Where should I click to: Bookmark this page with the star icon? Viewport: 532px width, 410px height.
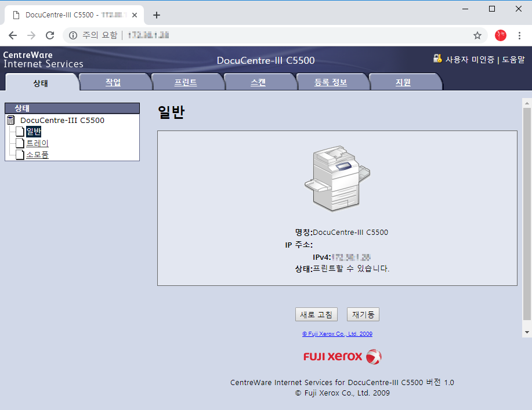477,35
